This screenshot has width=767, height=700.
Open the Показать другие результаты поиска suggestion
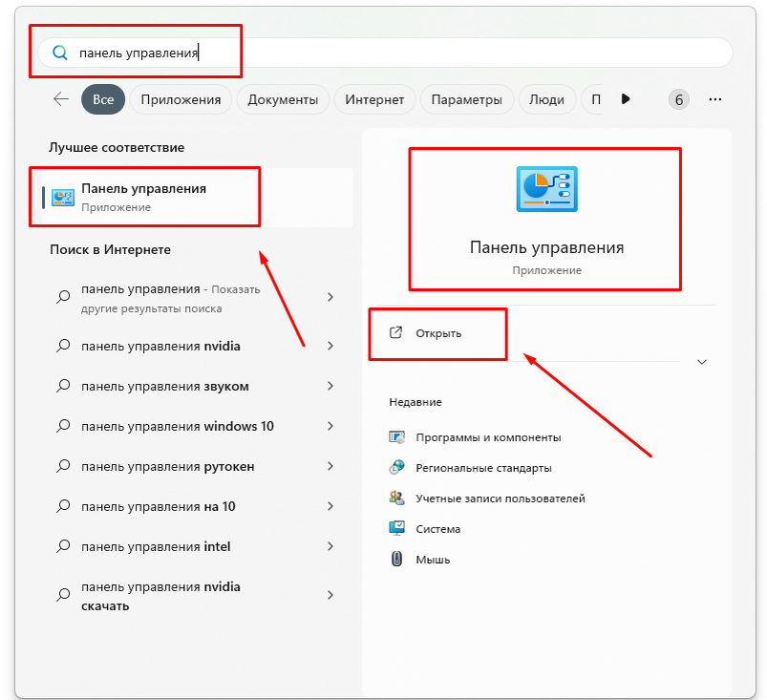point(197,298)
